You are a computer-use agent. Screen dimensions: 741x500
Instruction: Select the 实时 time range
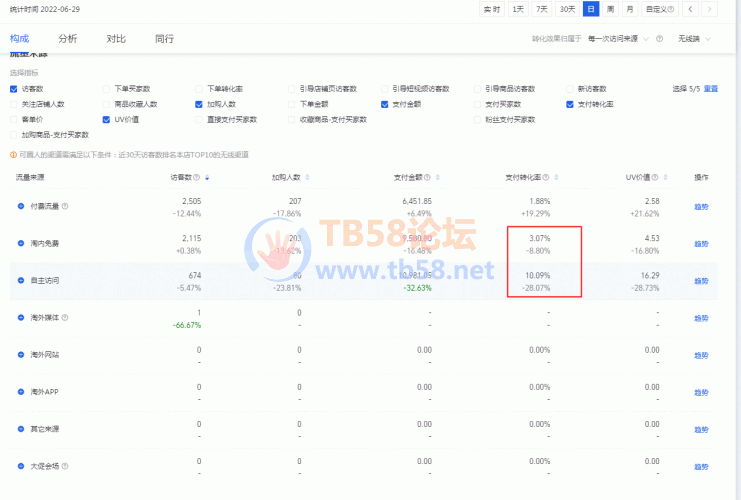[492, 9]
